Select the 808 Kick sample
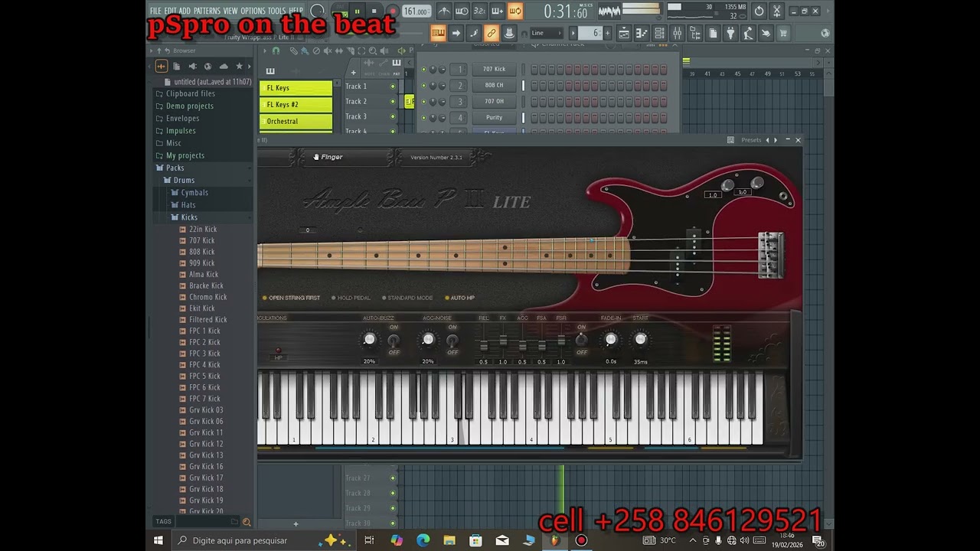This screenshot has height=551, width=980. [x=202, y=252]
